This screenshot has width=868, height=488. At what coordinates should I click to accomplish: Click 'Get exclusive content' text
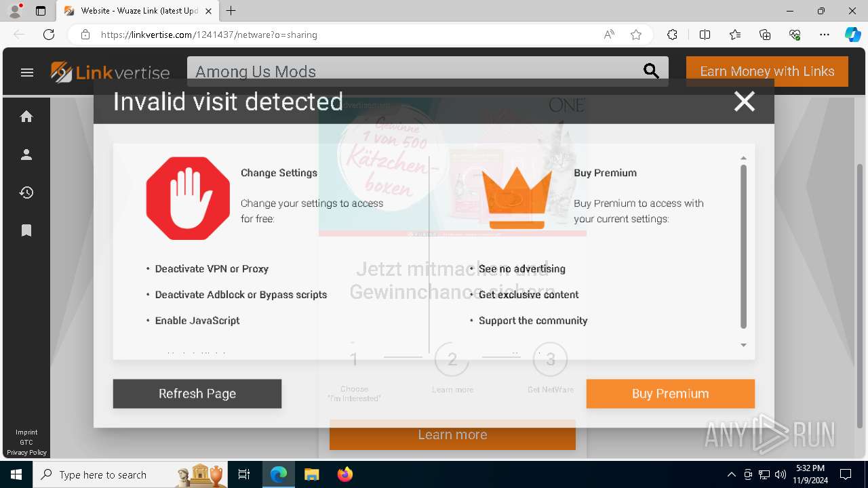click(x=529, y=295)
